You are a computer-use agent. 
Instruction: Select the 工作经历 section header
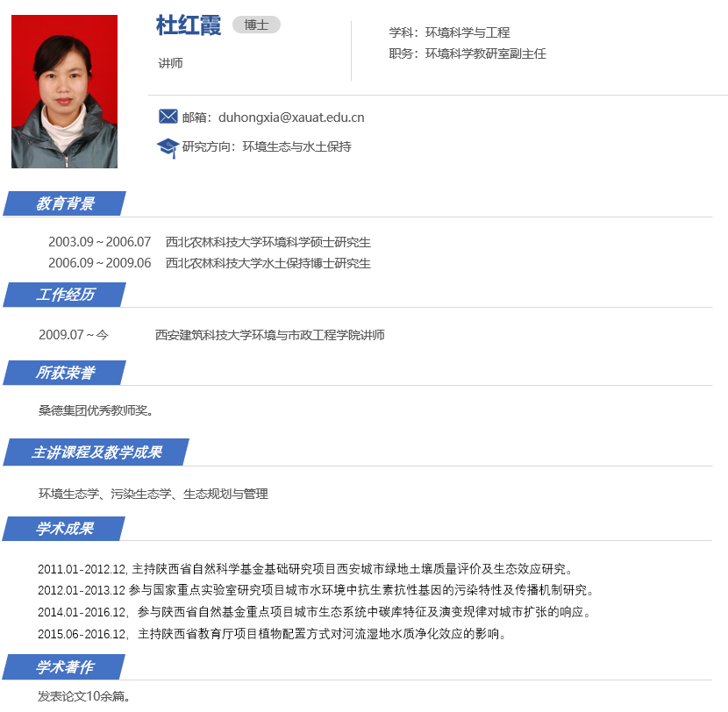point(65,295)
